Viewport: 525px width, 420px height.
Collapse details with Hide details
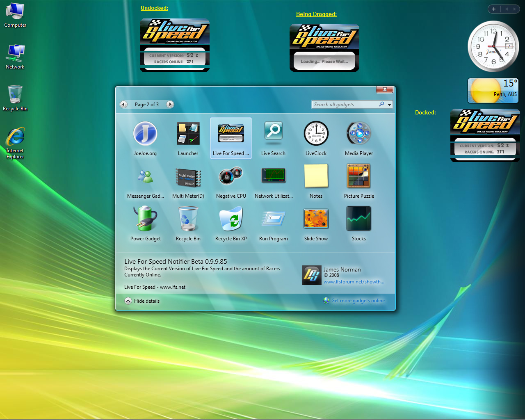click(142, 301)
